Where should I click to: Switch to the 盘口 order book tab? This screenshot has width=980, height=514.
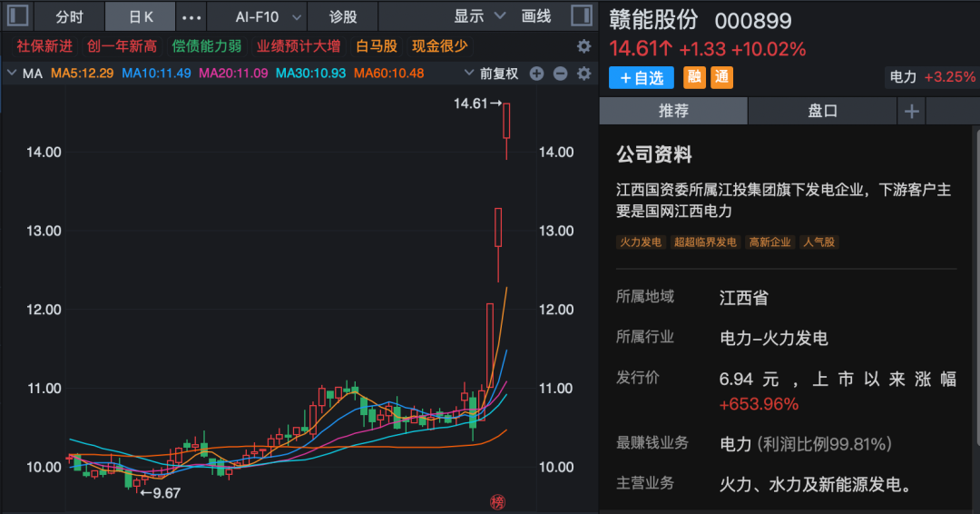click(822, 111)
